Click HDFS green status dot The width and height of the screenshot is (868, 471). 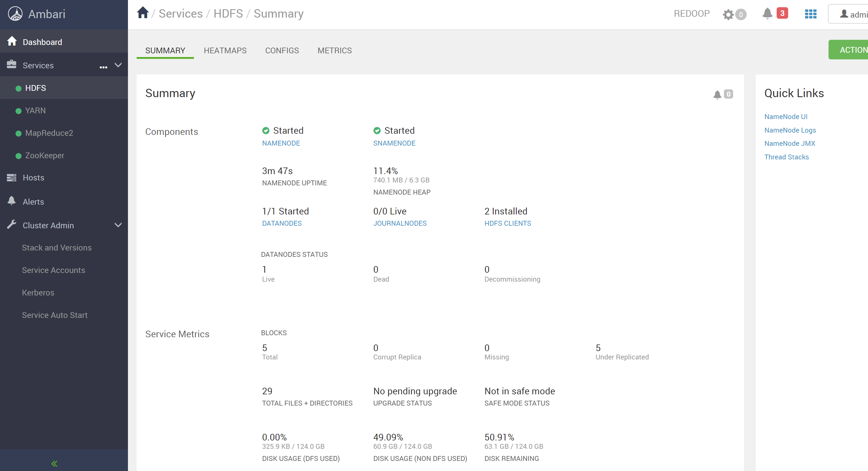pyautogui.click(x=18, y=88)
